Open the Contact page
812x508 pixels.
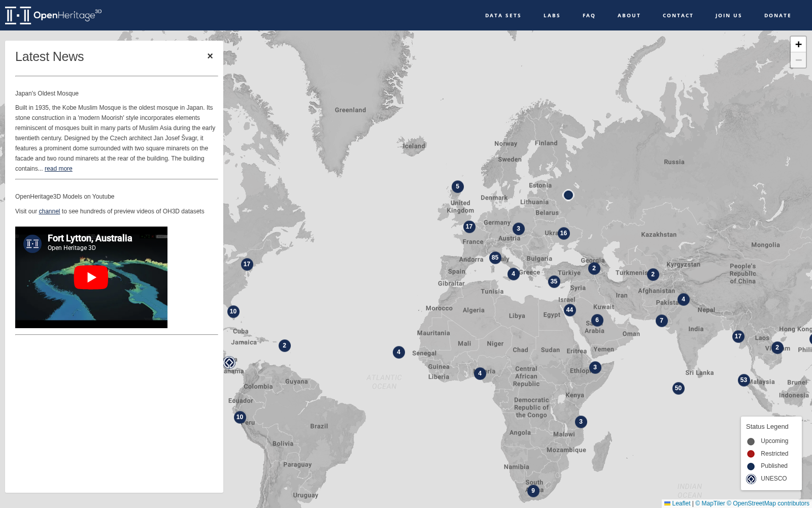(x=678, y=15)
